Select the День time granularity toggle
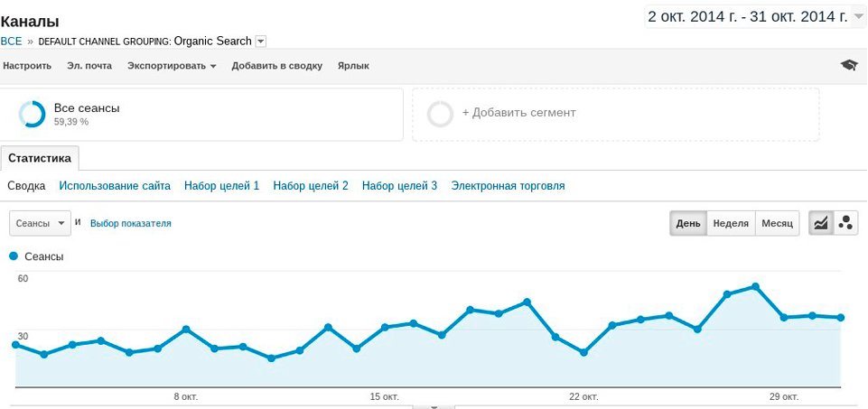Viewport: 868px width, 409px height. 688,223
